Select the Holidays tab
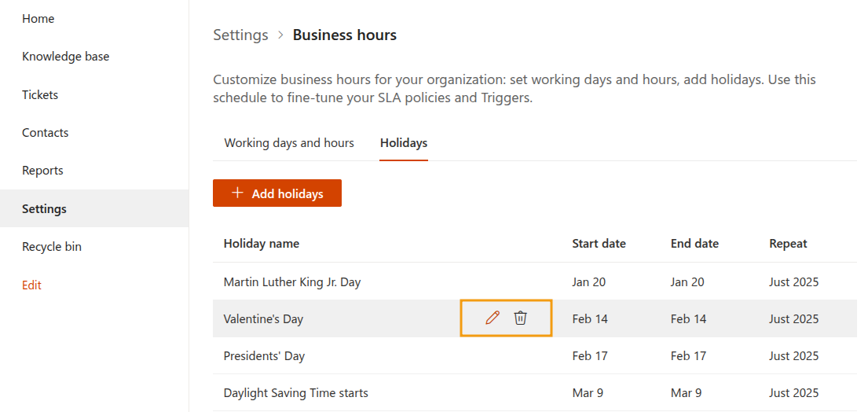The image size is (868, 412). coord(404,143)
